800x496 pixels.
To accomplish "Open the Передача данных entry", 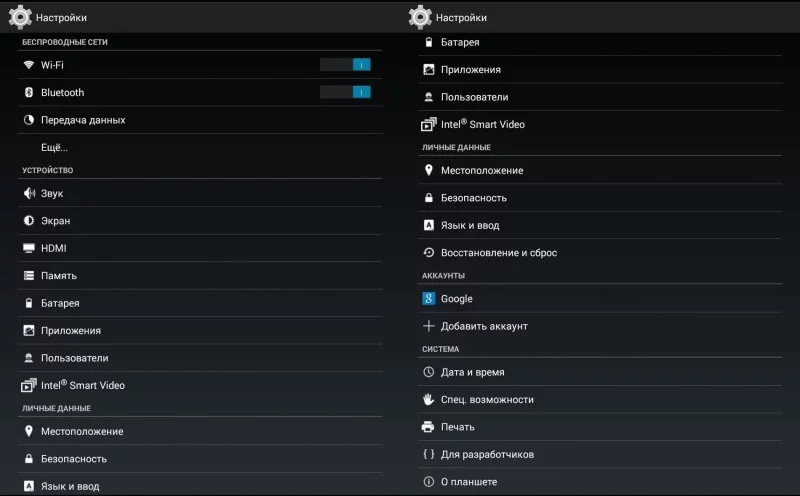I will pyautogui.click(x=83, y=120).
